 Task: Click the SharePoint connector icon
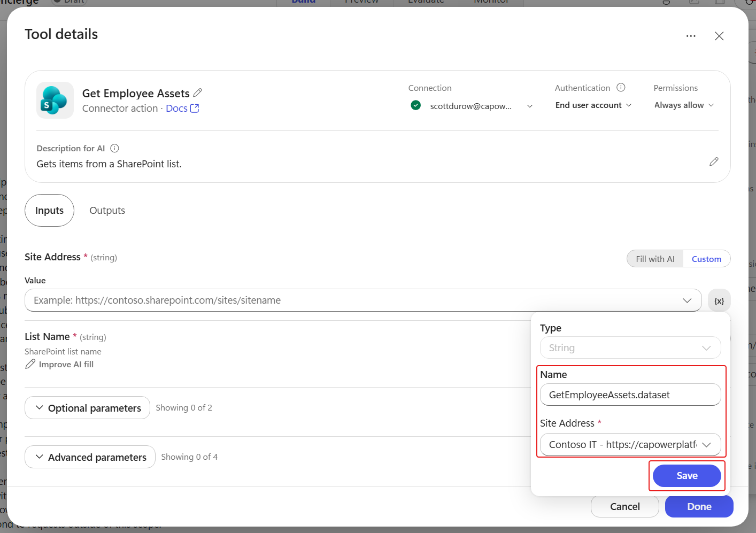(x=55, y=100)
